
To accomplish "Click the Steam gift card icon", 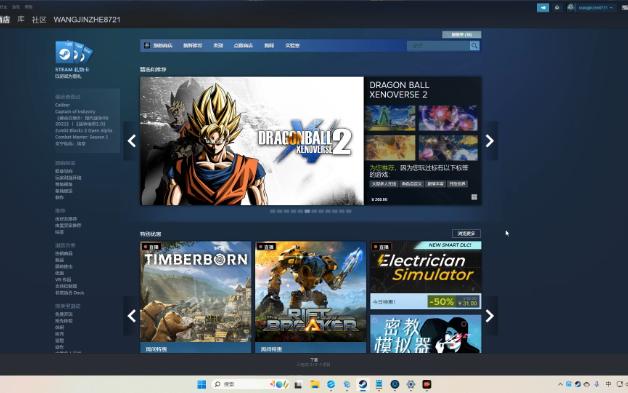I will [74, 52].
